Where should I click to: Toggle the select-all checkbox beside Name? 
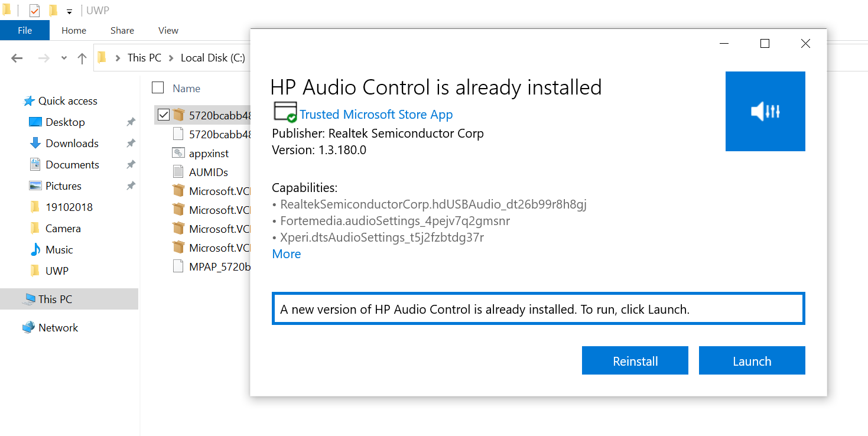tap(158, 88)
